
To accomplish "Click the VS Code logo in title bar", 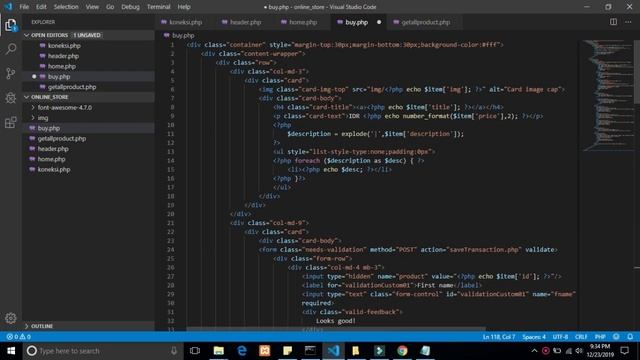I will coord(9,7).
